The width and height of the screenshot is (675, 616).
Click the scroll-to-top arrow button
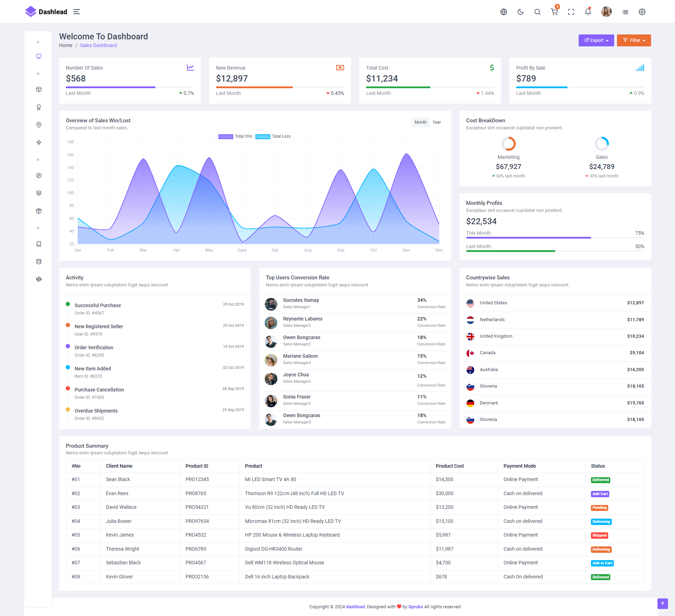click(x=662, y=603)
